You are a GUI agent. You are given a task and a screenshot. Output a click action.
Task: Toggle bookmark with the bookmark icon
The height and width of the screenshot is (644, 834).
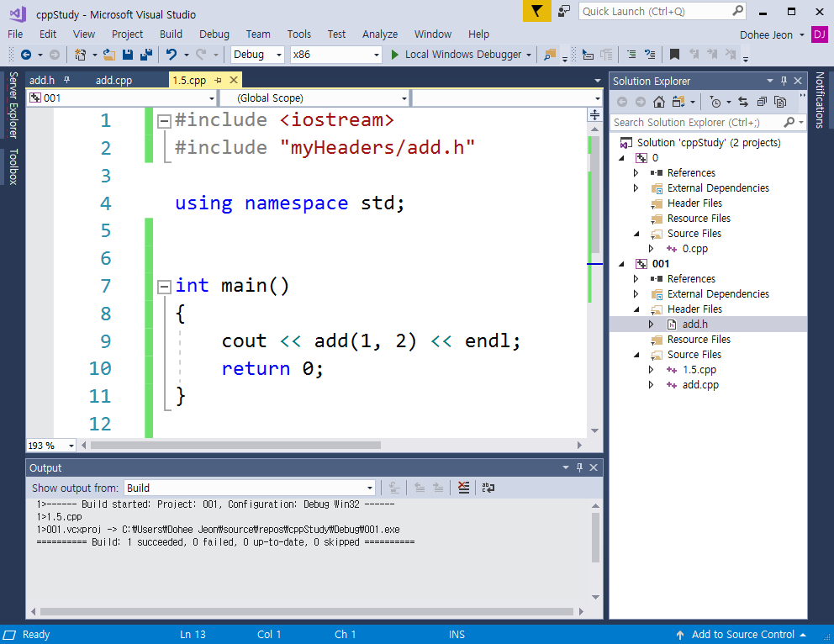coord(674,55)
